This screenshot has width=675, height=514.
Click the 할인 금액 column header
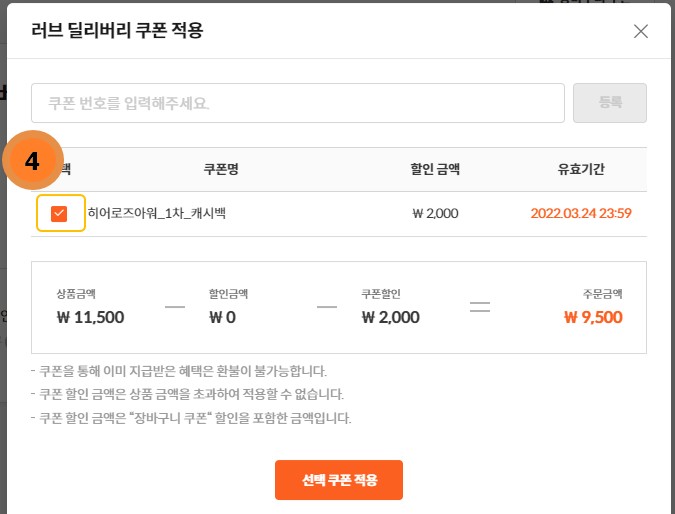(435, 169)
